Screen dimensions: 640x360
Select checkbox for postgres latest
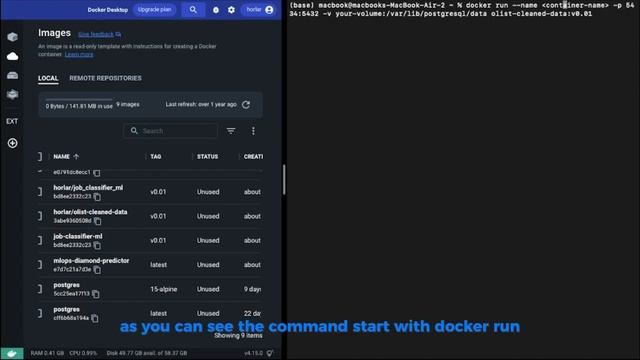pyautogui.click(x=40, y=313)
